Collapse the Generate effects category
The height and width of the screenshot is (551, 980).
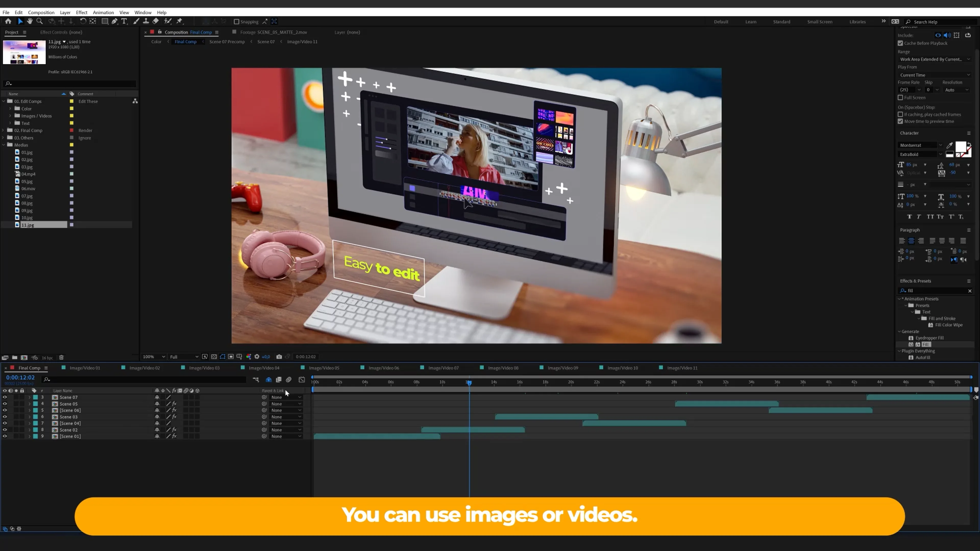tap(899, 332)
